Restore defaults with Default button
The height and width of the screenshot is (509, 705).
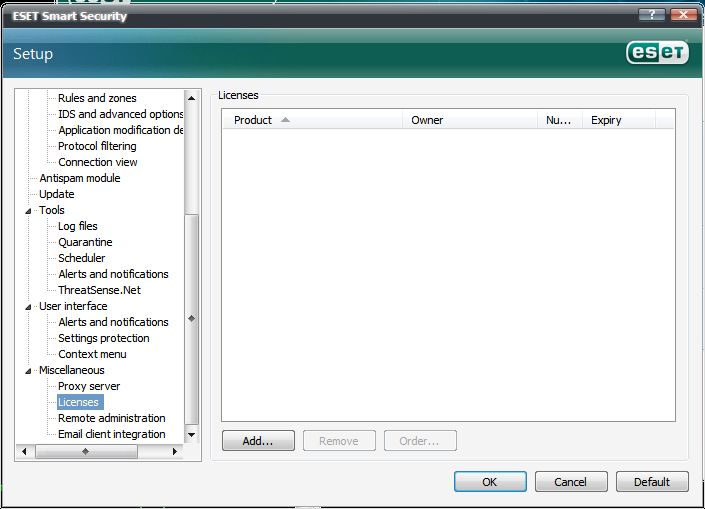point(652,482)
